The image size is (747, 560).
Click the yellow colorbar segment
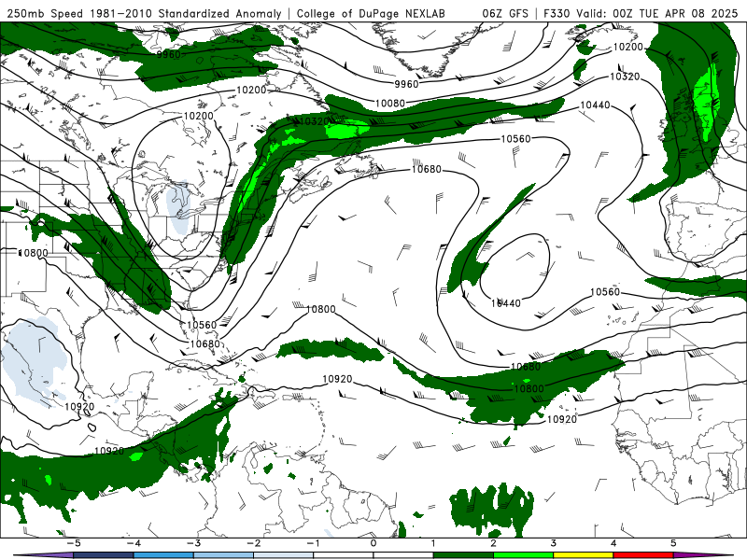[584, 555]
